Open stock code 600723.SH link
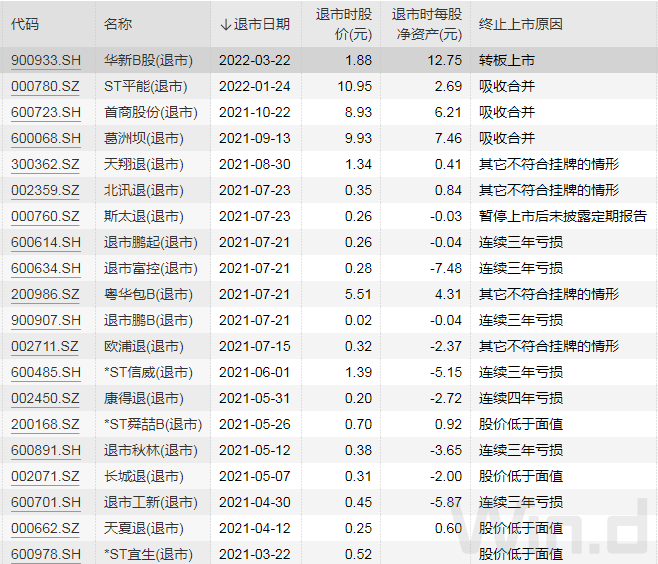 pos(46,112)
